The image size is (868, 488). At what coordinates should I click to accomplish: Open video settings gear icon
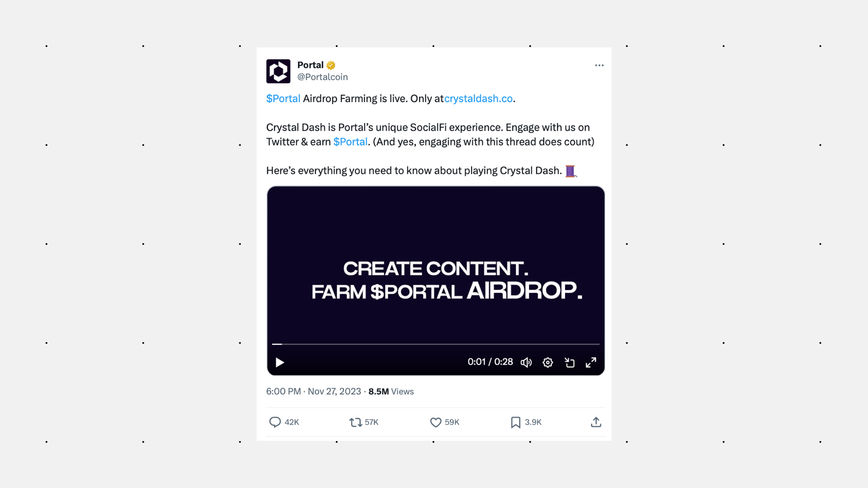pyautogui.click(x=547, y=362)
